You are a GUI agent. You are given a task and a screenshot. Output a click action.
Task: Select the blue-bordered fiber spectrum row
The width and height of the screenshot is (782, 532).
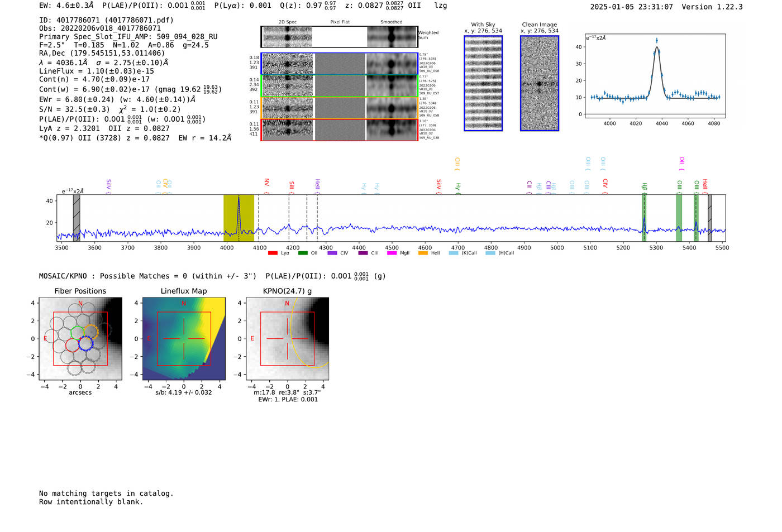click(339, 64)
